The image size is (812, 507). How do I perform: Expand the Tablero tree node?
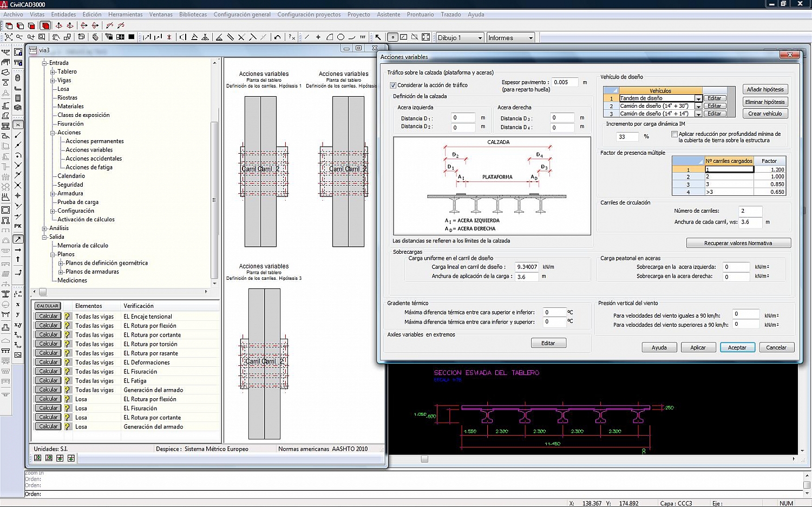click(53, 71)
